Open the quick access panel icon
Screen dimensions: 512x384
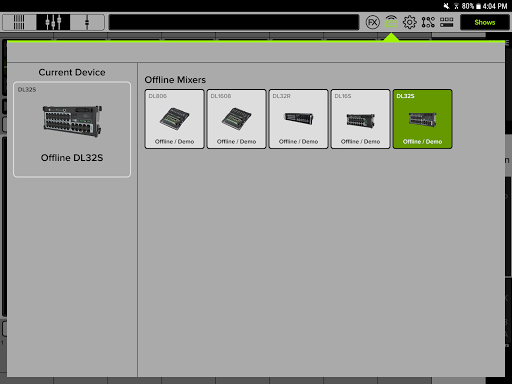(446, 22)
